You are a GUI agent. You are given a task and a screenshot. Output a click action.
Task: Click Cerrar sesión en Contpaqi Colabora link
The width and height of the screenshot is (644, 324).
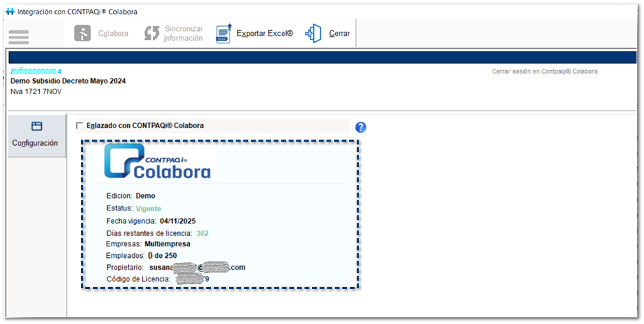pos(544,71)
